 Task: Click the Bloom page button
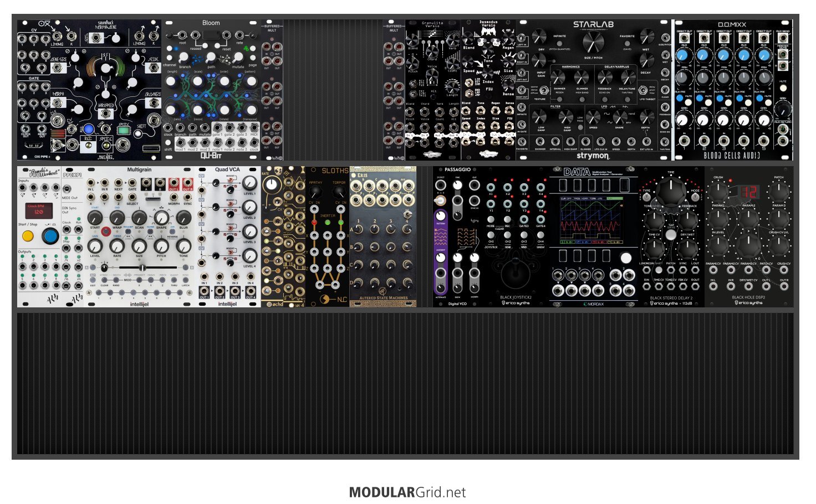[253, 57]
